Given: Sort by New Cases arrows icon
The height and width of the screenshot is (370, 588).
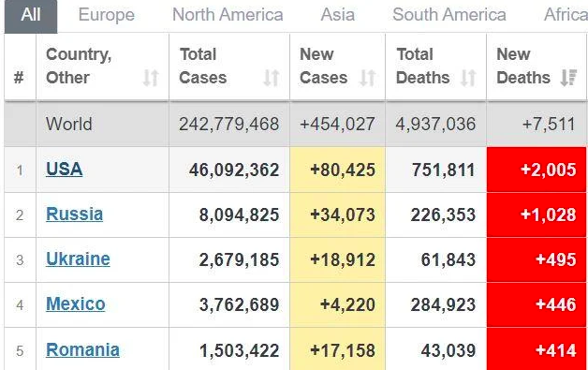Looking at the screenshot, I should (x=367, y=78).
